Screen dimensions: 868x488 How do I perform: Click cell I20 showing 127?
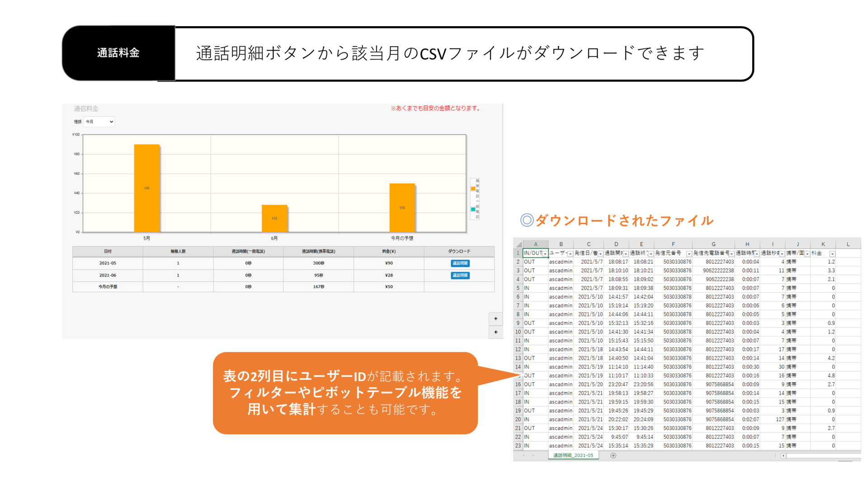coord(773,419)
